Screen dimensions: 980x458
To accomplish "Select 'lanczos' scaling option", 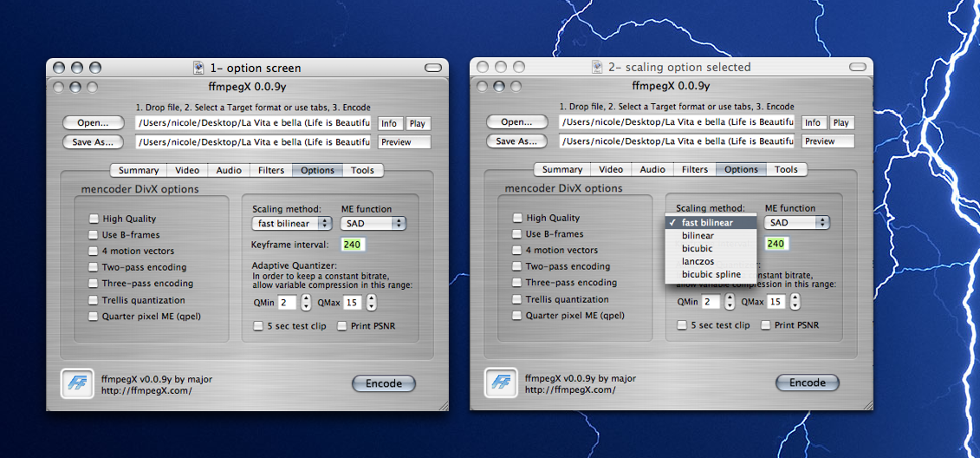I will pos(711,262).
